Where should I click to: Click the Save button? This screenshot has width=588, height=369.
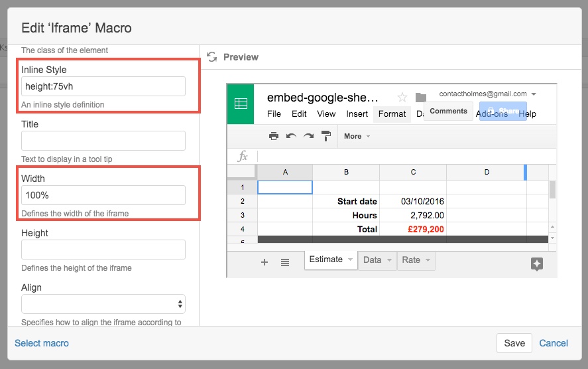point(514,343)
